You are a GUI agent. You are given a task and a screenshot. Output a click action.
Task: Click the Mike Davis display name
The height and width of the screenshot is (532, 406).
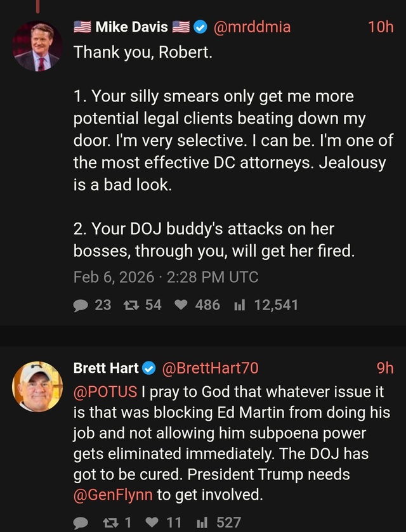[x=132, y=27]
